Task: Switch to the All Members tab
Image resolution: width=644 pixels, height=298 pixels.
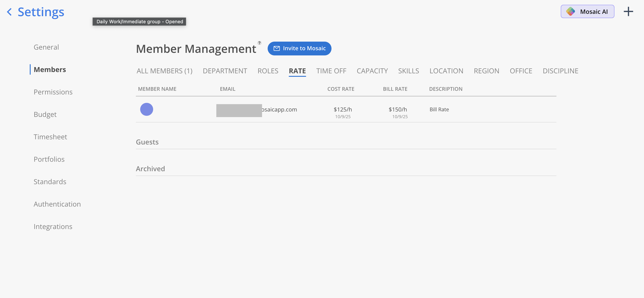Action: [x=164, y=71]
